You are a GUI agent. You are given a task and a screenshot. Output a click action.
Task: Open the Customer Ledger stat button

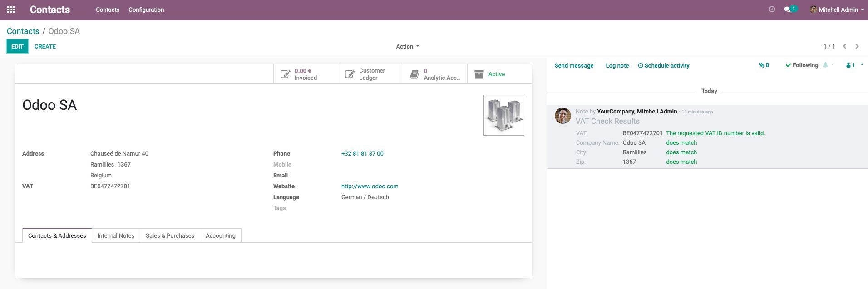tap(370, 74)
